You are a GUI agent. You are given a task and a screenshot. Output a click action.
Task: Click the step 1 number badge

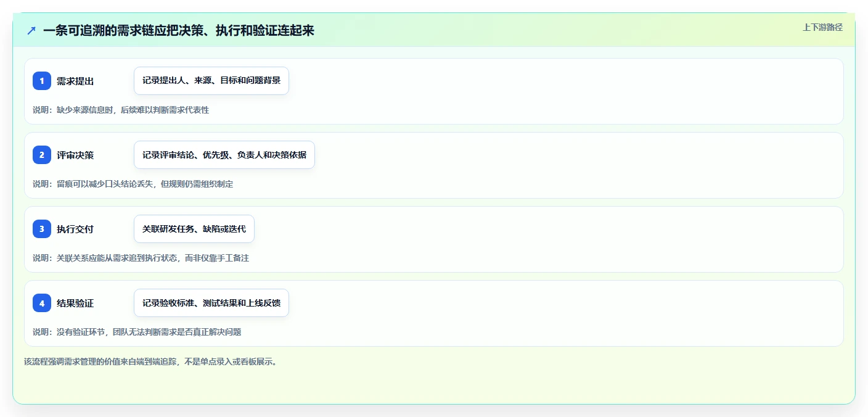42,81
